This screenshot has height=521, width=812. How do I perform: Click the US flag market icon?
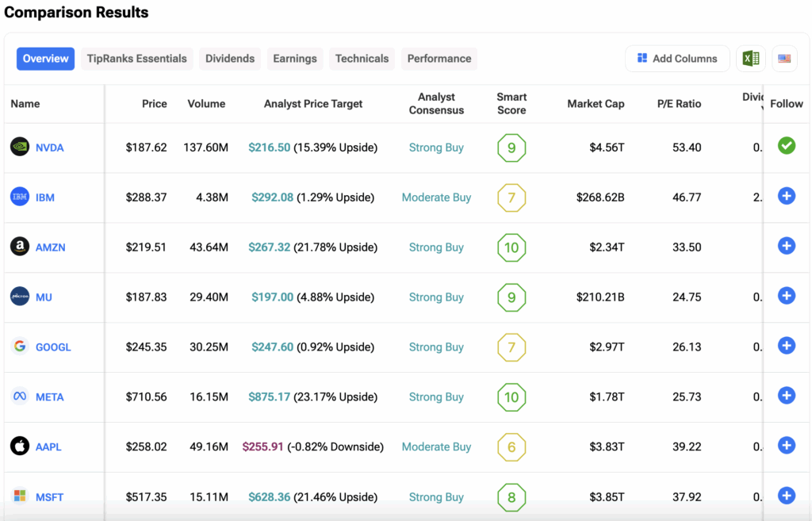pyautogui.click(x=784, y=59)
